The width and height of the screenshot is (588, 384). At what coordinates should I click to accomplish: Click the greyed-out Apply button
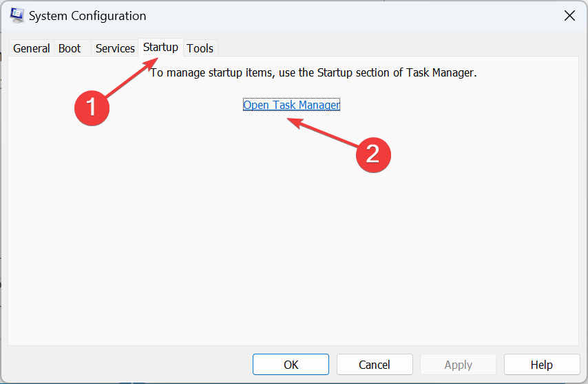(x=459, y=365)
